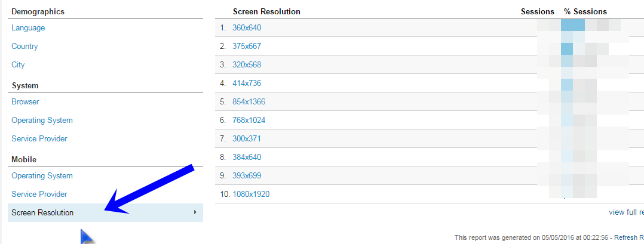The width and height of the screenshot is (644, 244).
Task: Select Operating System under System
Action: point(42,120)
